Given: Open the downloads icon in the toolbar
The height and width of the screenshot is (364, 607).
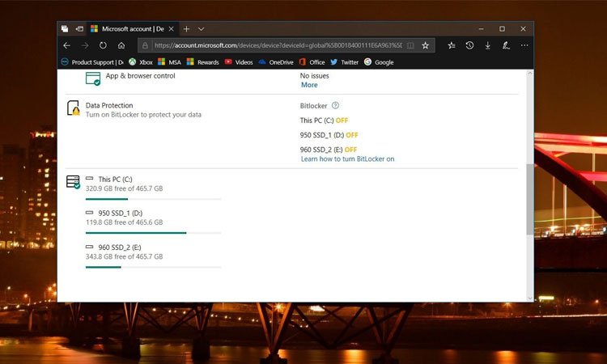Looking at the screenshot, I should [x=487, y=45].
